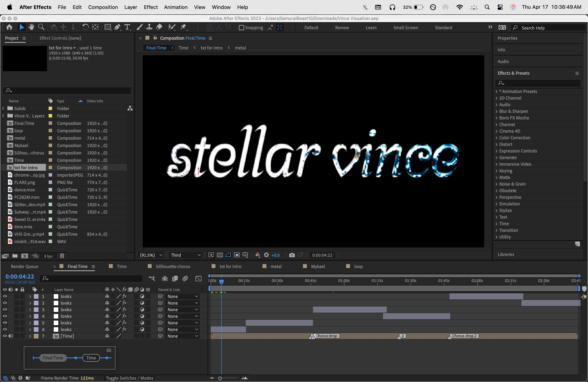The width and height of the screenshot is (588, 382).
Task: Select the Zoom tool in toolbar
Action: coord(41,27)
